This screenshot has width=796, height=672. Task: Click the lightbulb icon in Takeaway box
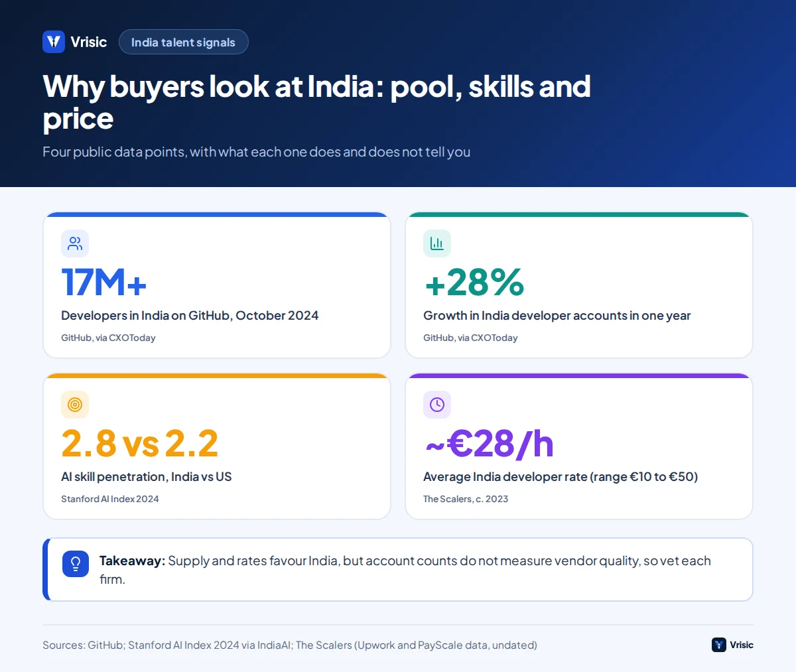(x=76, y=564)
